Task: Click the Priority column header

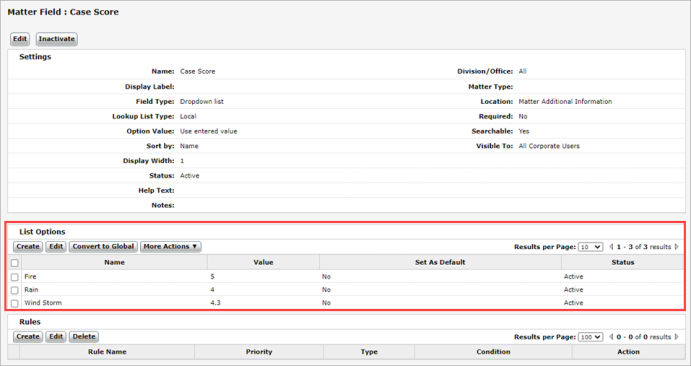Action: pos(259,352)
